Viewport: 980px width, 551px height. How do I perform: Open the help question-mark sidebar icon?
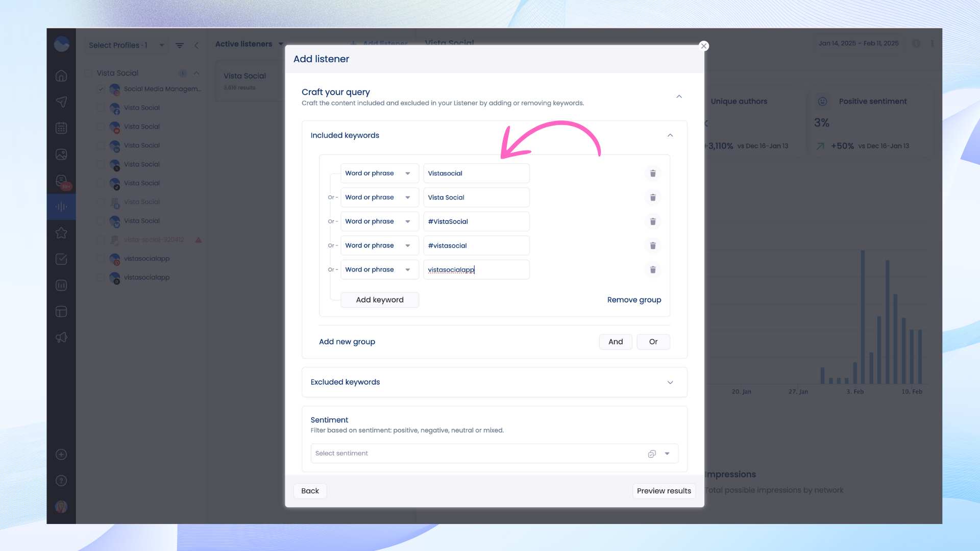click(61, 481)
